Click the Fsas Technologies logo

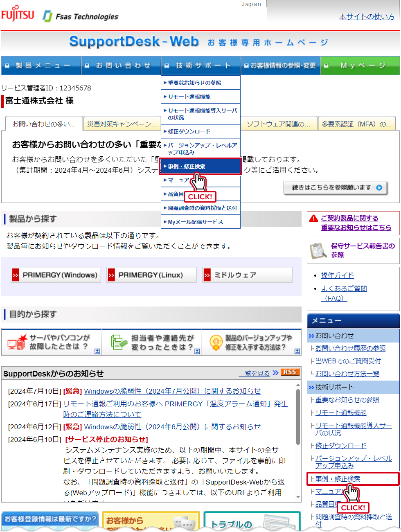(81, 16)
